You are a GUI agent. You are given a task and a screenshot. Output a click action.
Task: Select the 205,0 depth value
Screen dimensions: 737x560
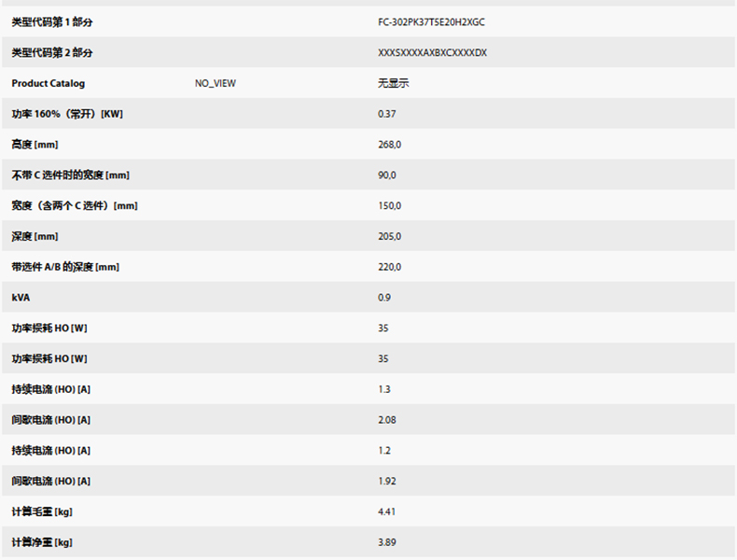pyautogui.click(x=389, y=236)
